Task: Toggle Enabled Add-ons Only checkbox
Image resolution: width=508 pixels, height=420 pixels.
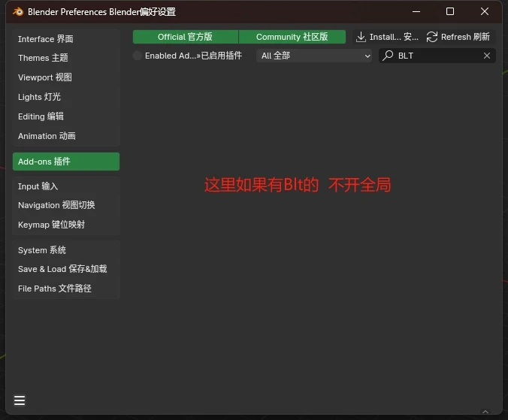Action: pos(138,56)
